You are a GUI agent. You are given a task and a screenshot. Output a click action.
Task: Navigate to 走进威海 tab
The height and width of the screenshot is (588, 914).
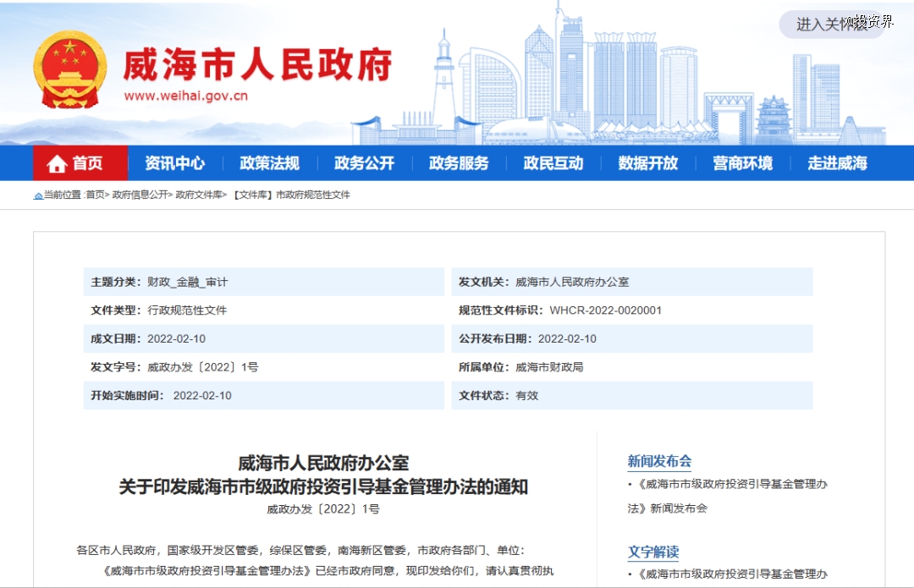[x=837, y=163]
